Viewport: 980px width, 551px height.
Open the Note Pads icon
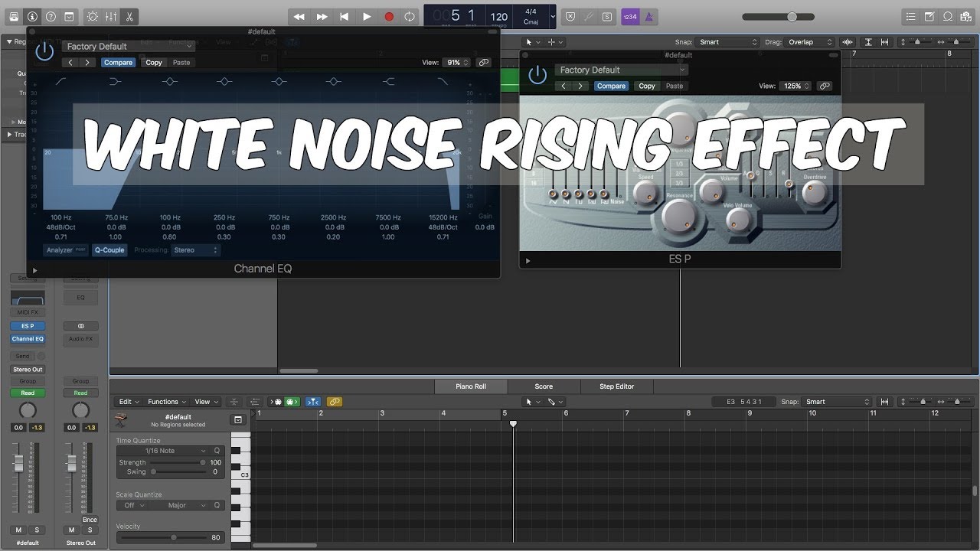[929, 16]
